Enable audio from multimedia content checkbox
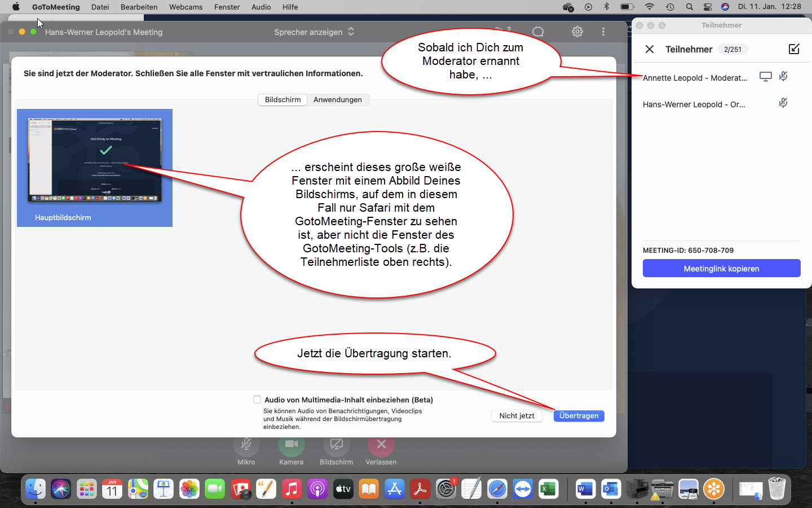This screenshot has height=508, width=812. pos(257,400)
